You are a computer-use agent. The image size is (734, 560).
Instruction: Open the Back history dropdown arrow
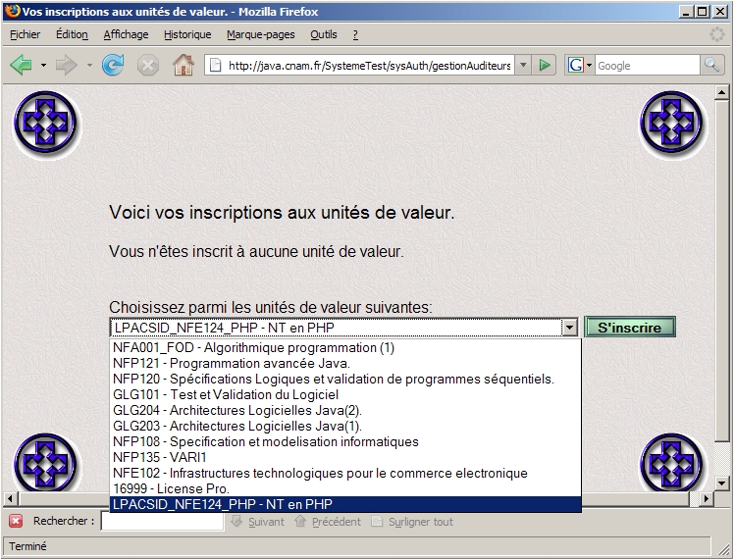pos(43,65)
